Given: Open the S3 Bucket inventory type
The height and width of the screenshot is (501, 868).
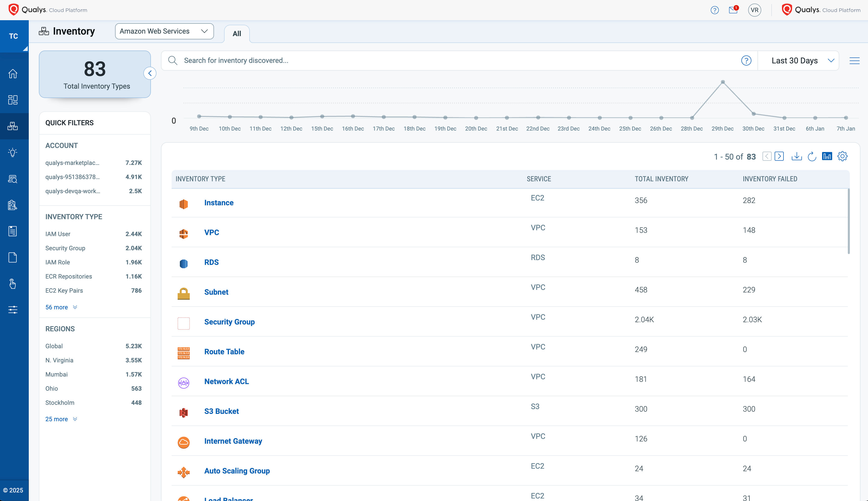Looking at the screenshot, I should pos(221,412).
